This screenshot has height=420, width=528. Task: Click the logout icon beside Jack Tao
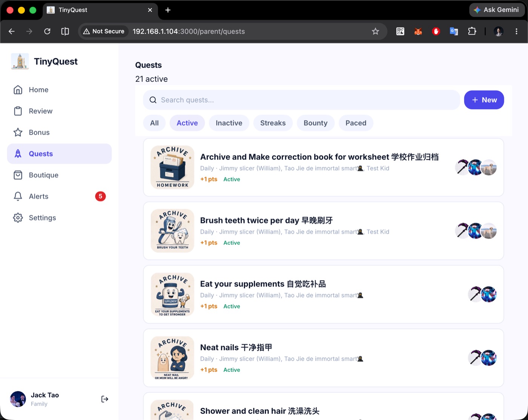pyautogui.click(x=105, y=399)
